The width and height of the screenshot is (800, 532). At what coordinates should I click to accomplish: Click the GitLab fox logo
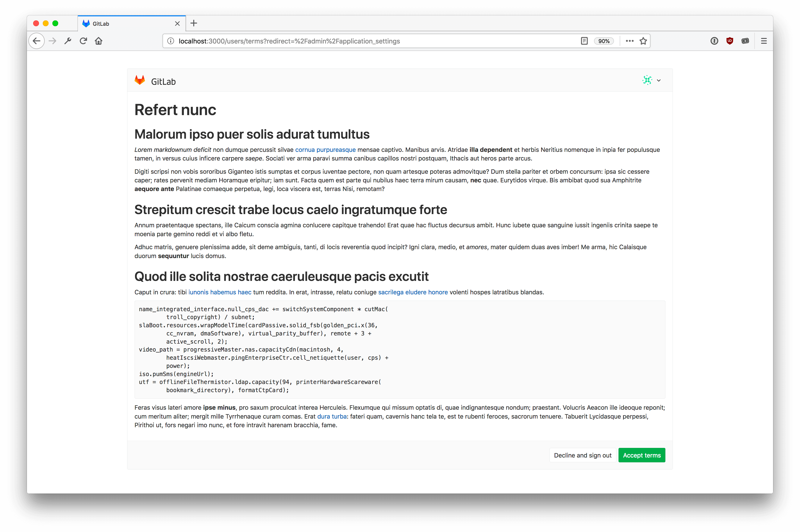pyautogui.click(x=140, y=80)
